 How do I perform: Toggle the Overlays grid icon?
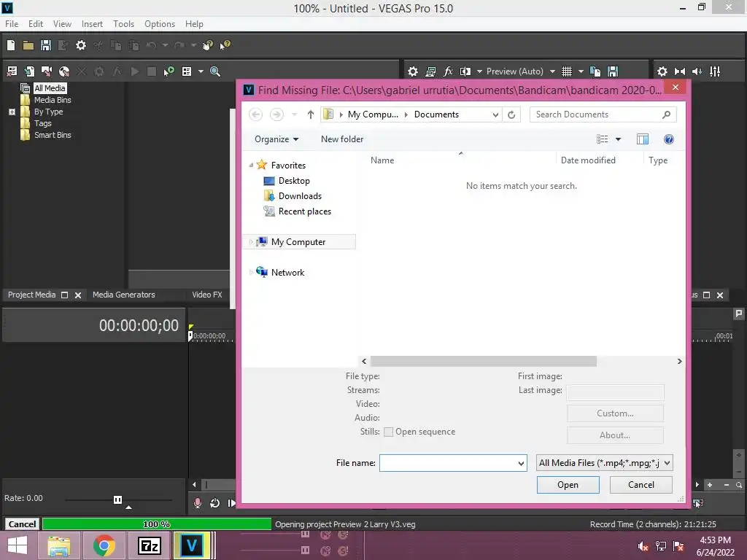[566, 71]
